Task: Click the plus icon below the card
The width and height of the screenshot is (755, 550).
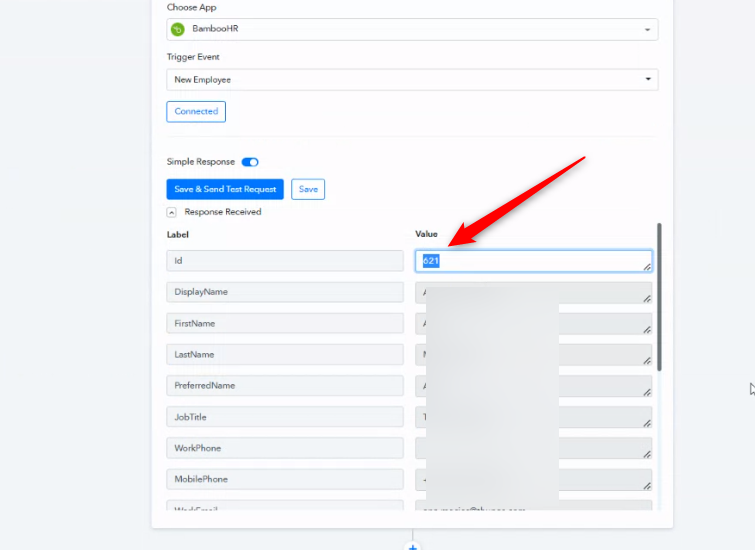Action: click(412, 546)
